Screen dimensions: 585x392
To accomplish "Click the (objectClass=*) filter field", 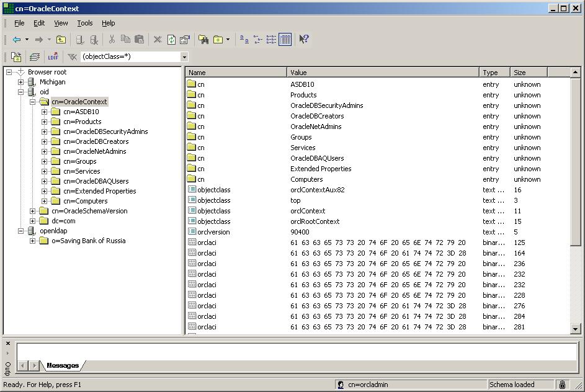I will [x=131, y=56].
